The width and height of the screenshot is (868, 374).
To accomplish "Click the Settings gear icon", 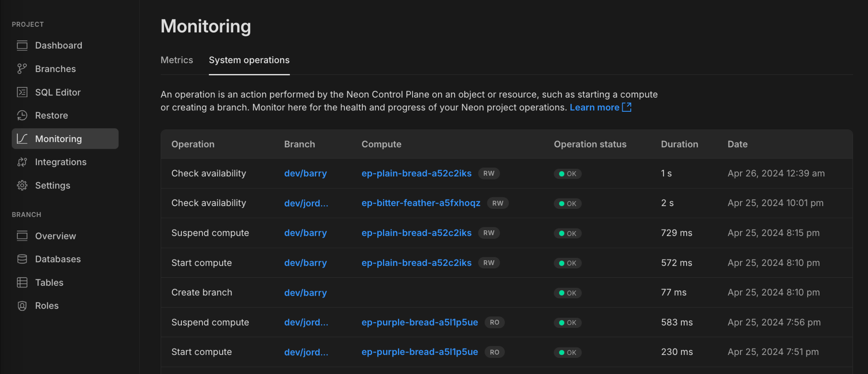I will coord(22,185).
